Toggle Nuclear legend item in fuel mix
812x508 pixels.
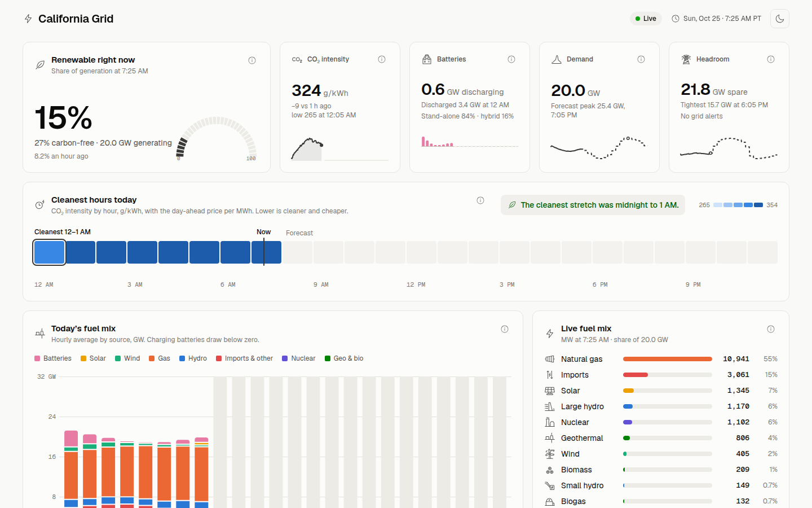299,358
